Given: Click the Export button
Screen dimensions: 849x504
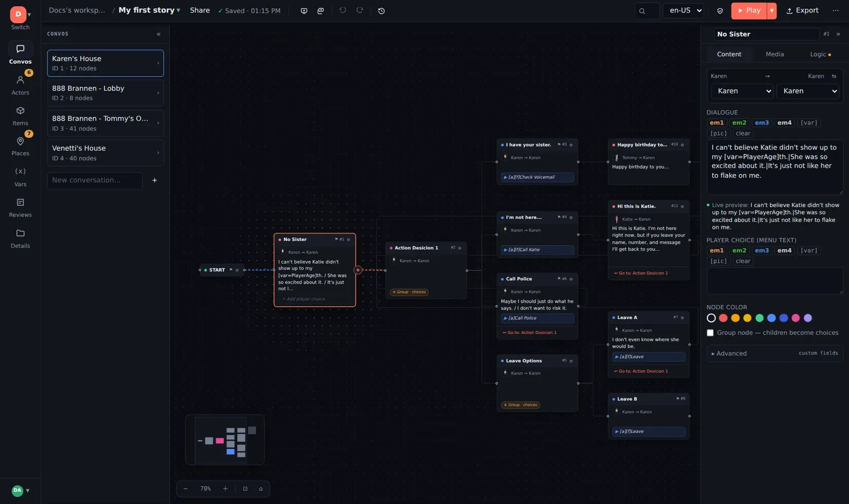Looking at the screenshot, I should (x=802, y=11).
